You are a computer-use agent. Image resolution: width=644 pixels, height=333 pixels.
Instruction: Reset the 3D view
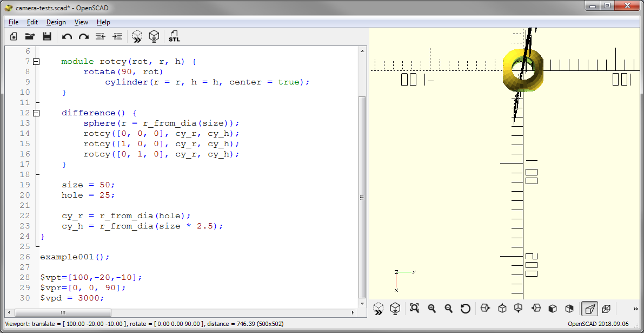point(465,308)
